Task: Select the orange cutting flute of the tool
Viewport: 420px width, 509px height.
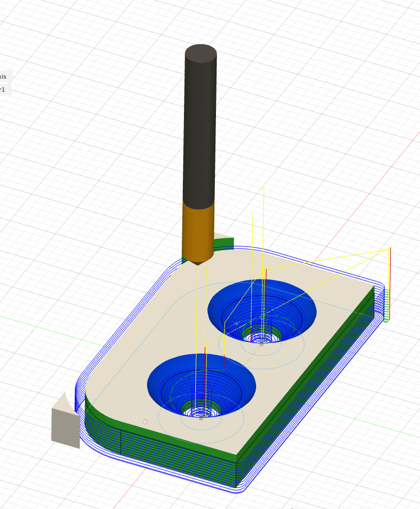Action: [198, 231]
